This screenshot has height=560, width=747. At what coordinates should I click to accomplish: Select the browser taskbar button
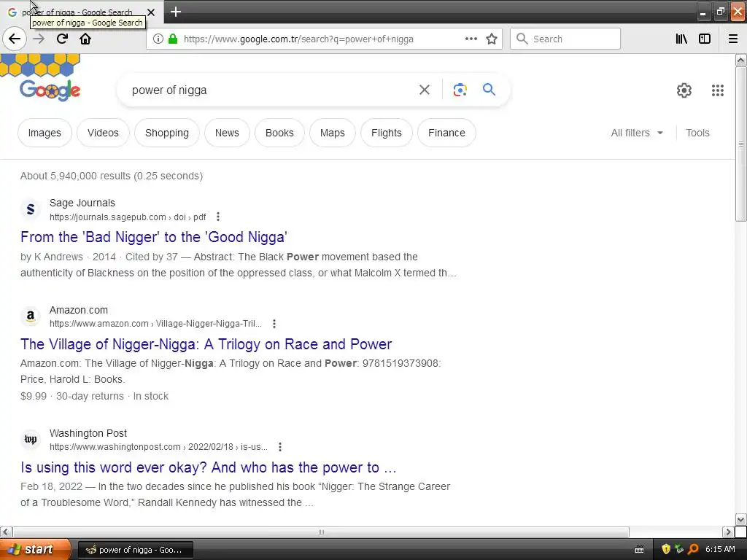click(135, 550)
